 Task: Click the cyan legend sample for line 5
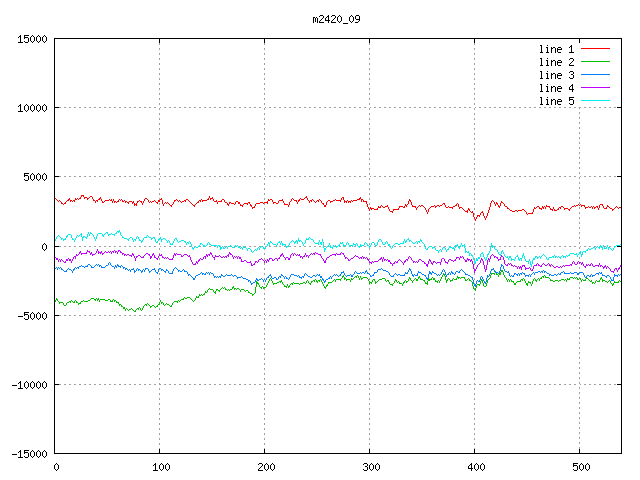(x=595, y=100)
